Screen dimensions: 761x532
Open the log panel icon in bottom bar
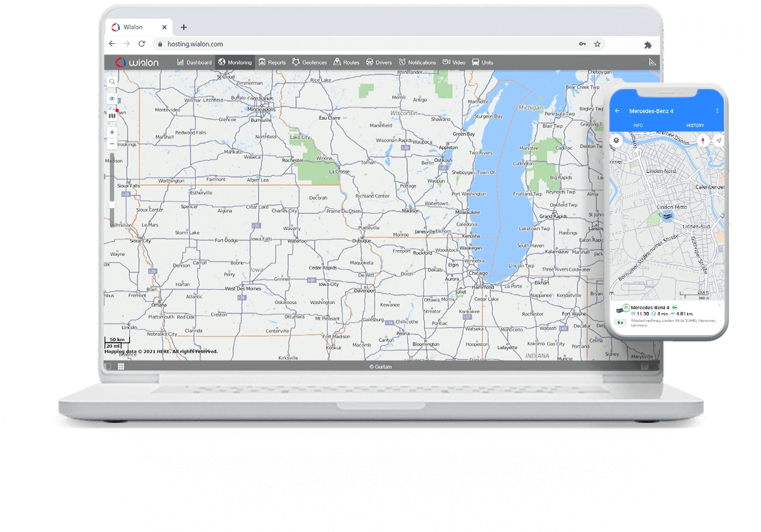tap(645, 366)
